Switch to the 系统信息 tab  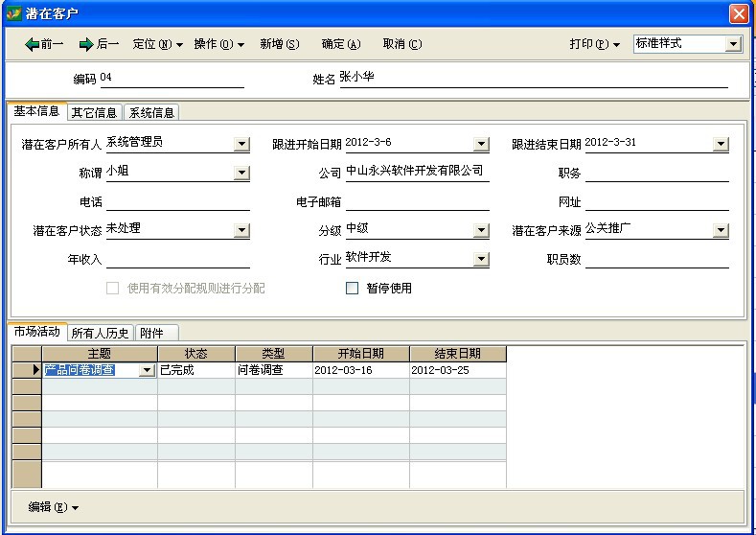pyautogui.click(x=151, y=112)
